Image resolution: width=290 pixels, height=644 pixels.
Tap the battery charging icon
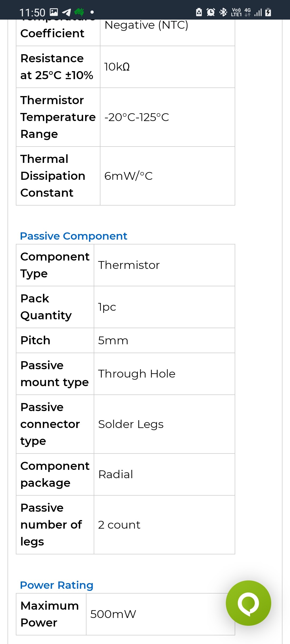tap(268, 12)
